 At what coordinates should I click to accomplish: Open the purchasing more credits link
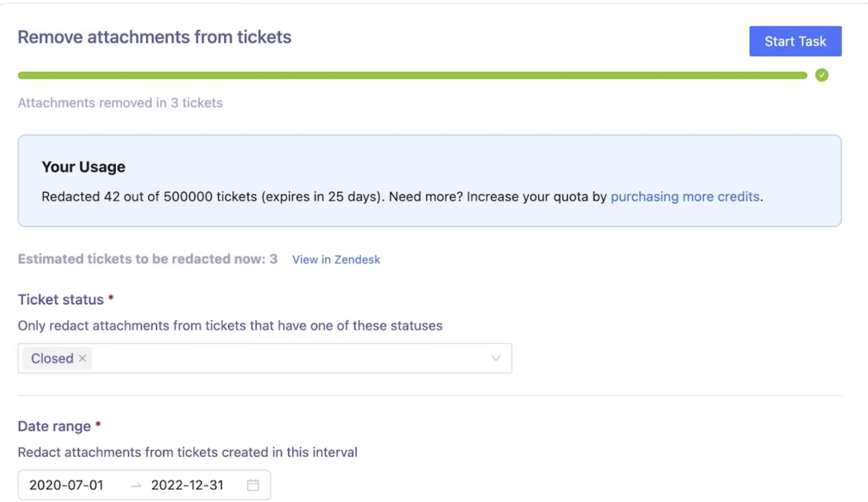pos(684,197)
